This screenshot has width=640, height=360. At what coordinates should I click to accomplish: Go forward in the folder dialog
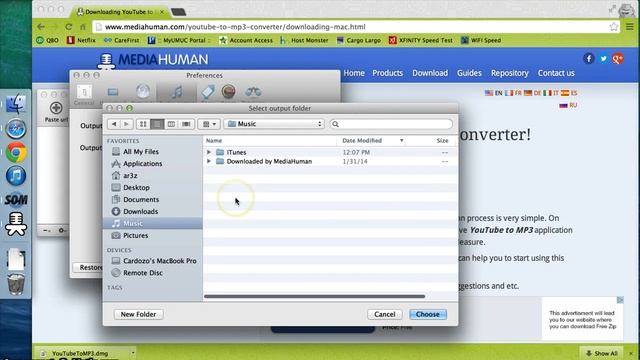(x=126, y=124)
